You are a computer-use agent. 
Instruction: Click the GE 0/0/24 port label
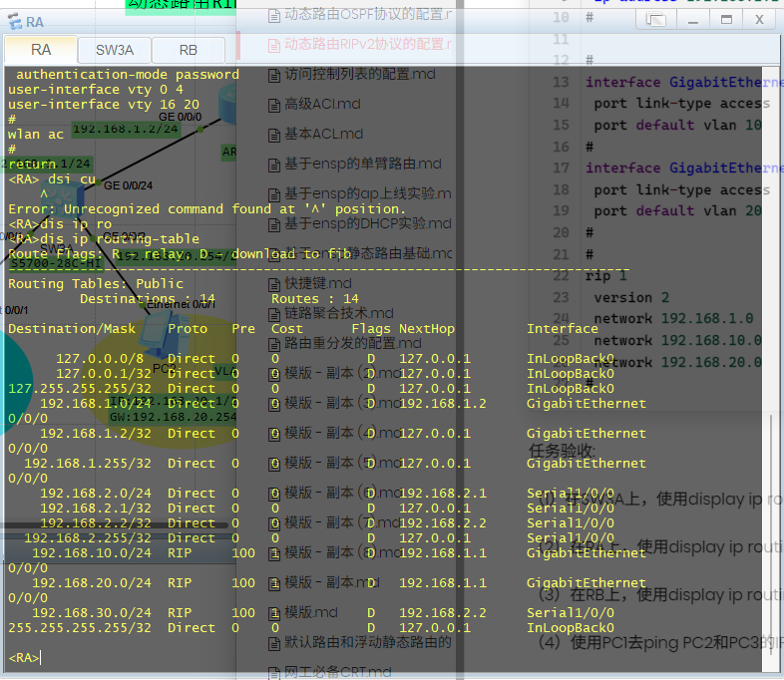128,185
